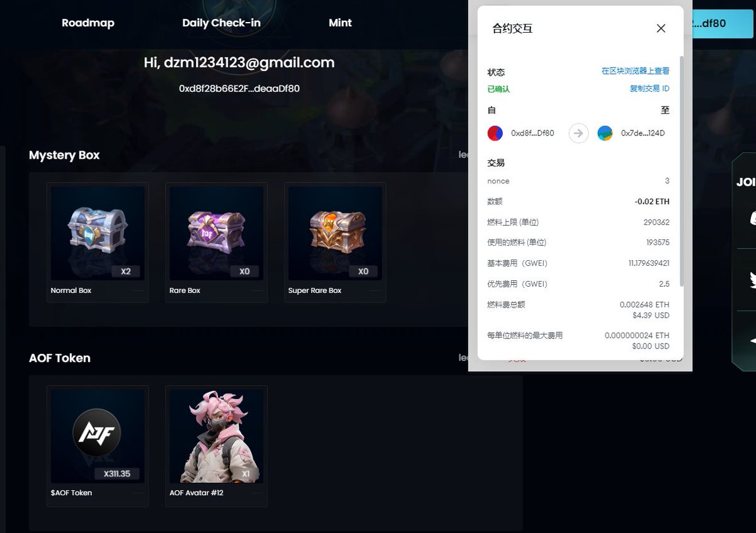Click the $4.39 USD value
The height and width of the screenshot is (533, 756).
pyautogui.click(x=651, y=315)
